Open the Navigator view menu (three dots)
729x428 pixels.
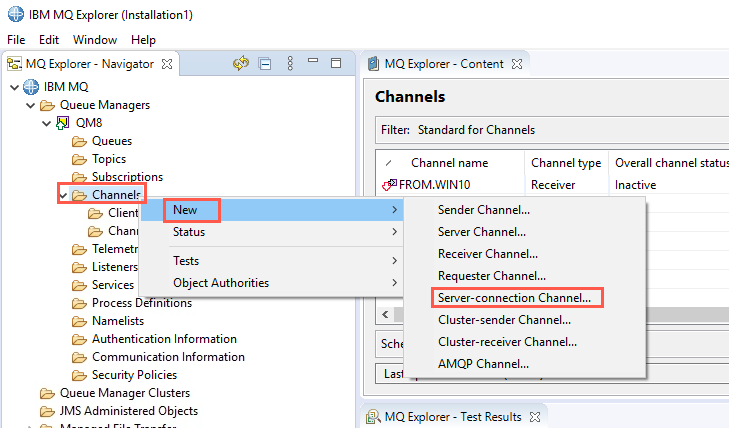[x=290, y=63]
